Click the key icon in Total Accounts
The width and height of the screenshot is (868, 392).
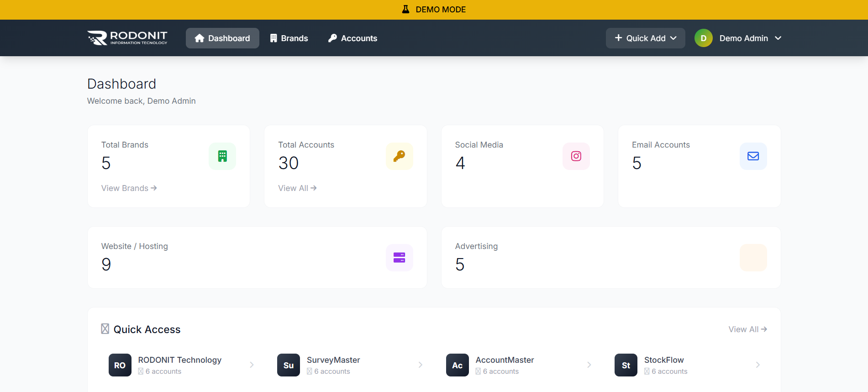(399, 156)
